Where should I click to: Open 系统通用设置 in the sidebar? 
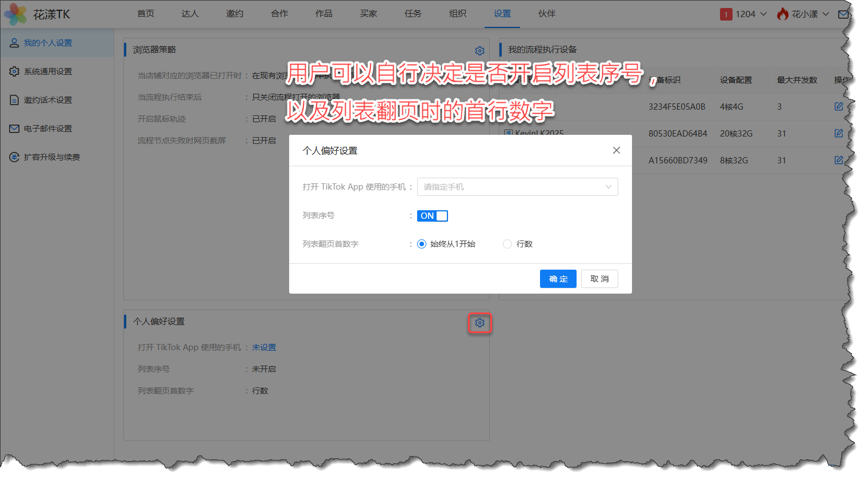coord(48,71)
